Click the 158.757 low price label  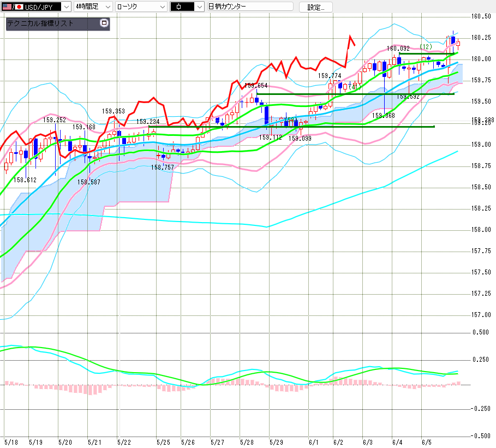(162, 168)
